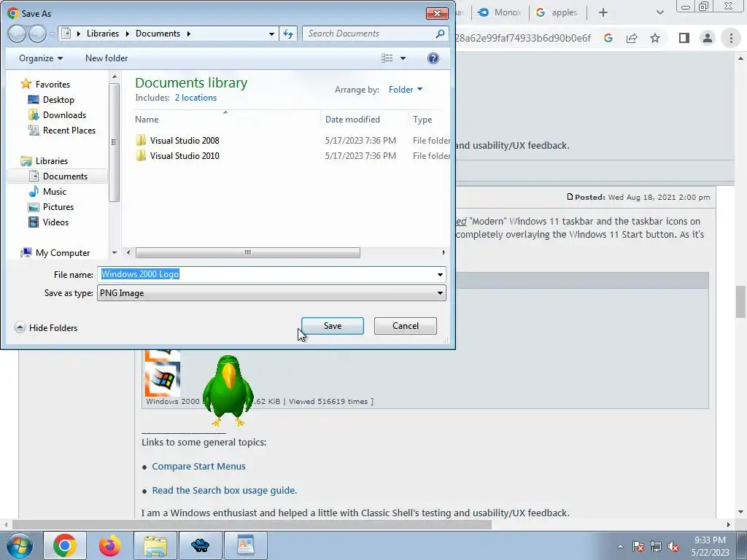Open the Arrange by Folder dropdown

[406, 90]
